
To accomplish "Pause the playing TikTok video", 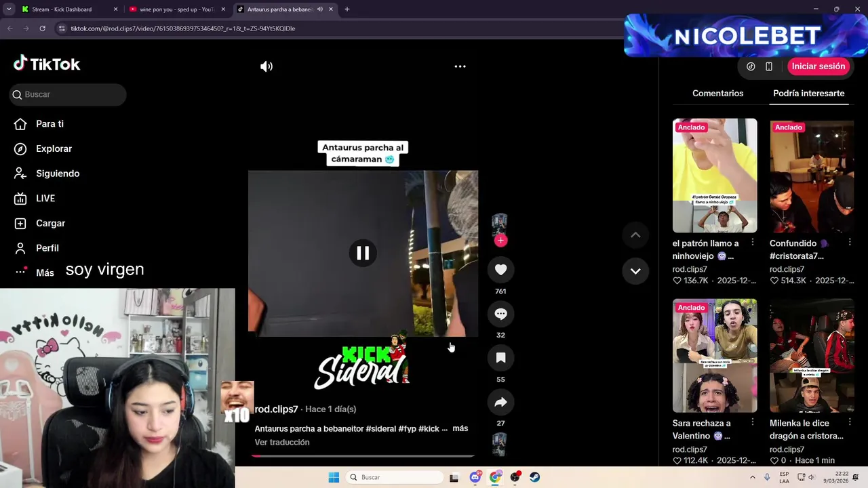I will click(363, 253).
